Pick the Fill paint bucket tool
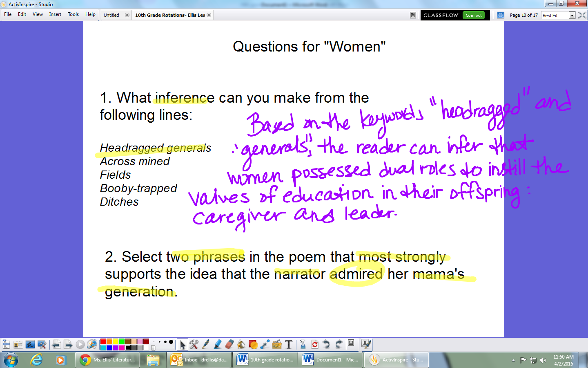 point(241,345)
